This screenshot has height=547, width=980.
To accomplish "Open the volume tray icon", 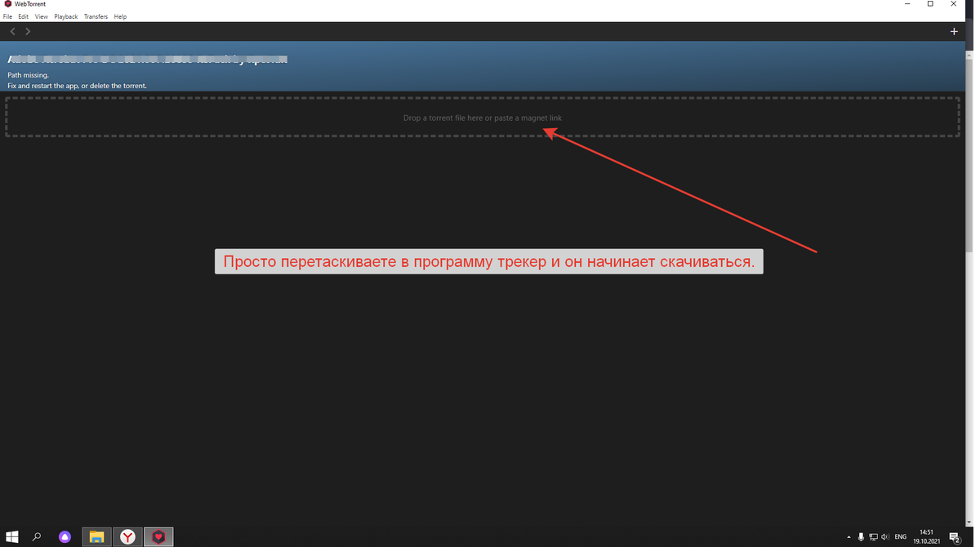I will [x=885, y=536].
